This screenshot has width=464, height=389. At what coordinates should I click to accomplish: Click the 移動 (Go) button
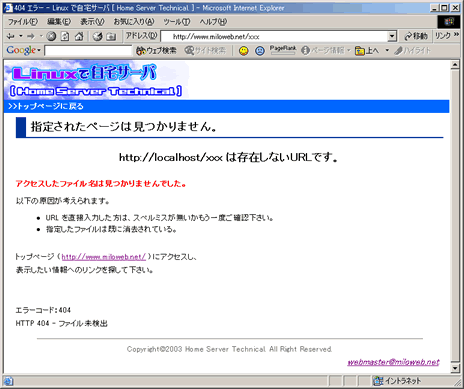416,36
